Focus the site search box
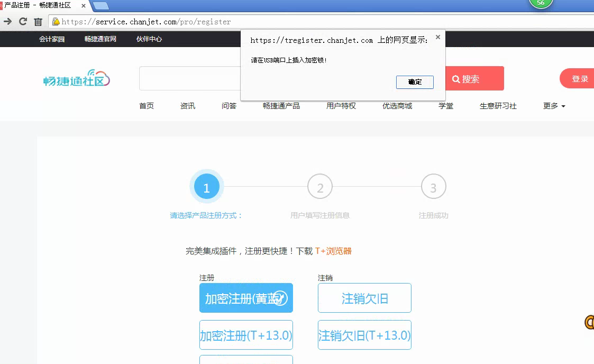Viewport: 594px width, 364px height. tap(190, 78)
